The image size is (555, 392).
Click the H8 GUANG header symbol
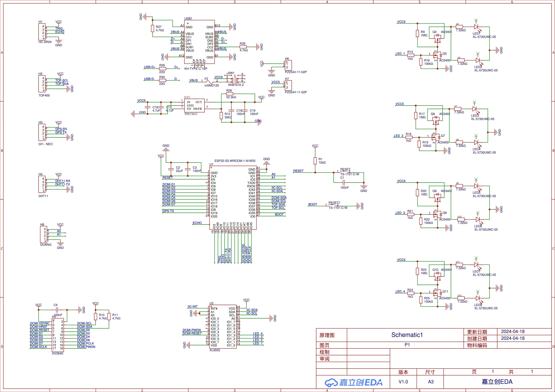tap(43, 234)
